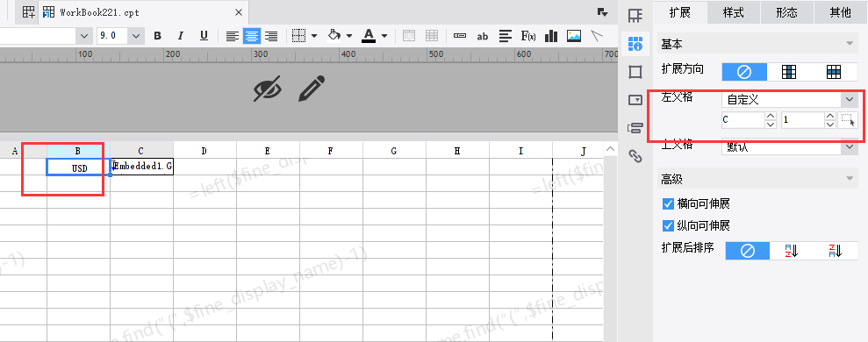Click the left parent row 1 field
This screenshot has height=342, width=868.
[x=803, y=119]
